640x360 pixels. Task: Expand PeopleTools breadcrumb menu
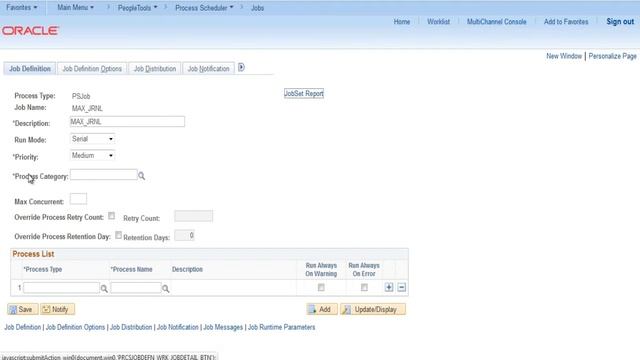[x=138, y=8]
